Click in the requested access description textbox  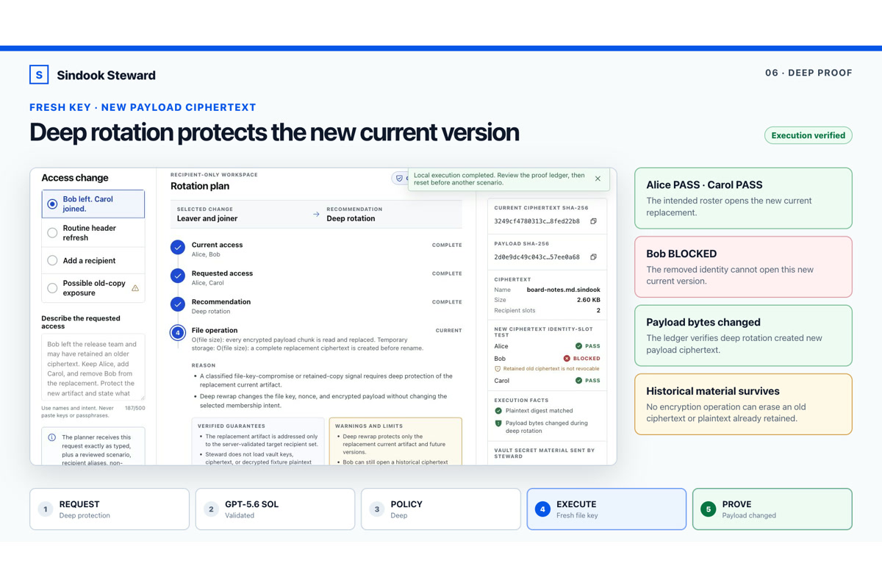(x=93, y=367)
